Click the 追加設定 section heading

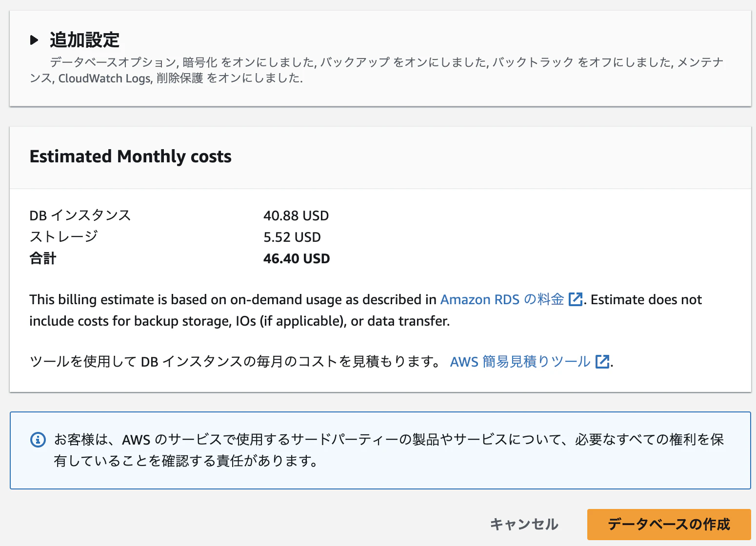(84, 40)
